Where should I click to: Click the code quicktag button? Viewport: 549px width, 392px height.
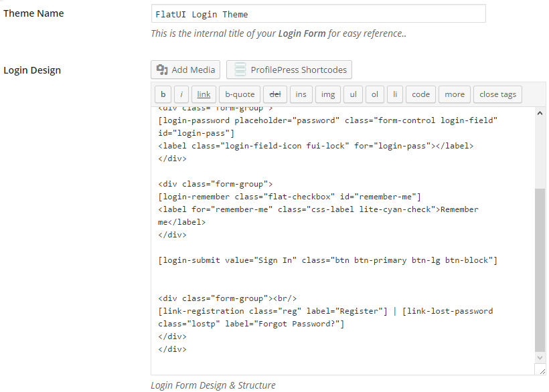click(421, 94)
